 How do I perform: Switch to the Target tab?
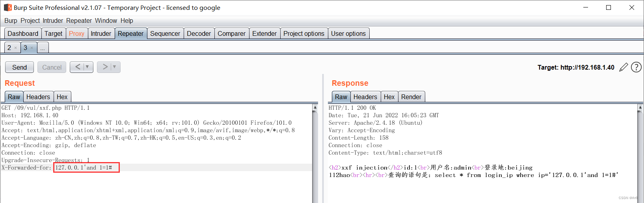[54, 33]
